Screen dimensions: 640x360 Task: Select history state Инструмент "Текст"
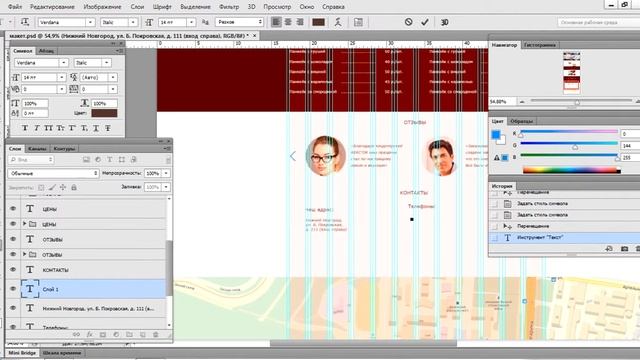tap(564, 237)
